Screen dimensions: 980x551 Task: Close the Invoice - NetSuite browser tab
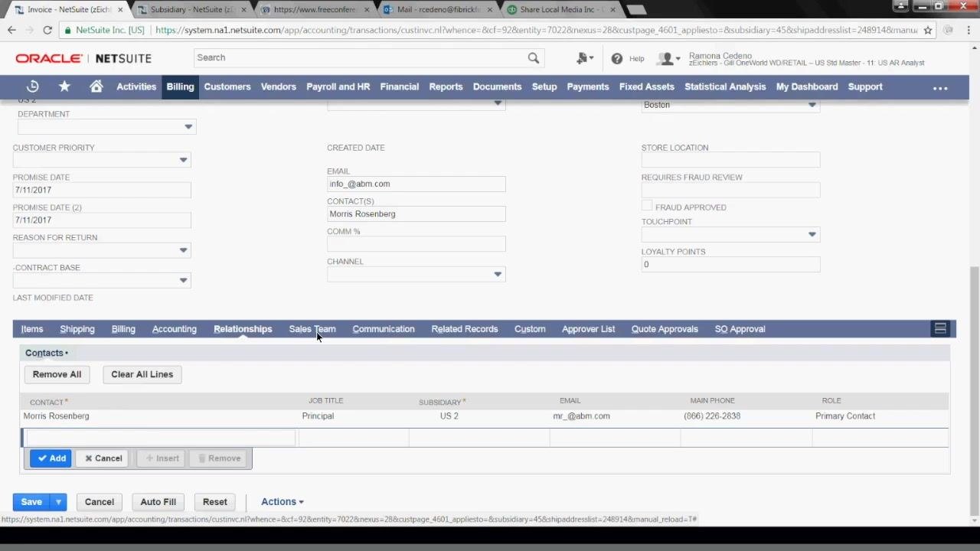120,10
